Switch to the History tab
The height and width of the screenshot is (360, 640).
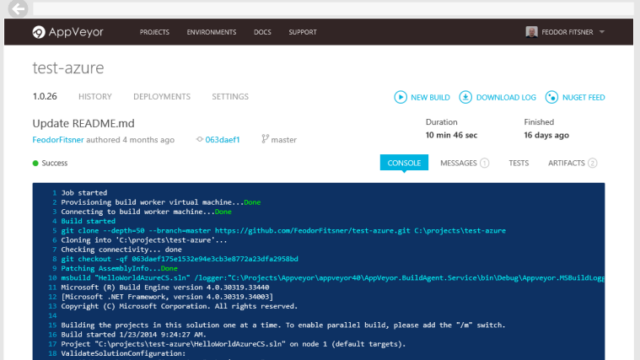coord(95,96)
